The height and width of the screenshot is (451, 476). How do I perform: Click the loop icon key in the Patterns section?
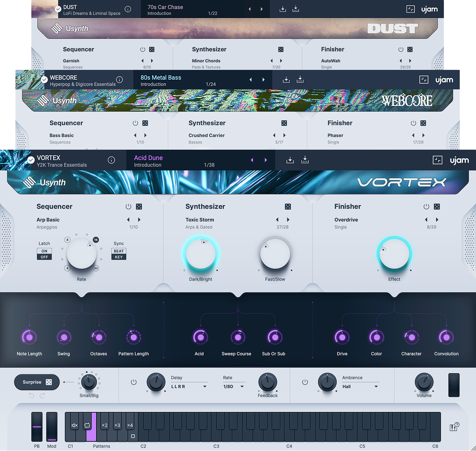click(x=87, y=425)
